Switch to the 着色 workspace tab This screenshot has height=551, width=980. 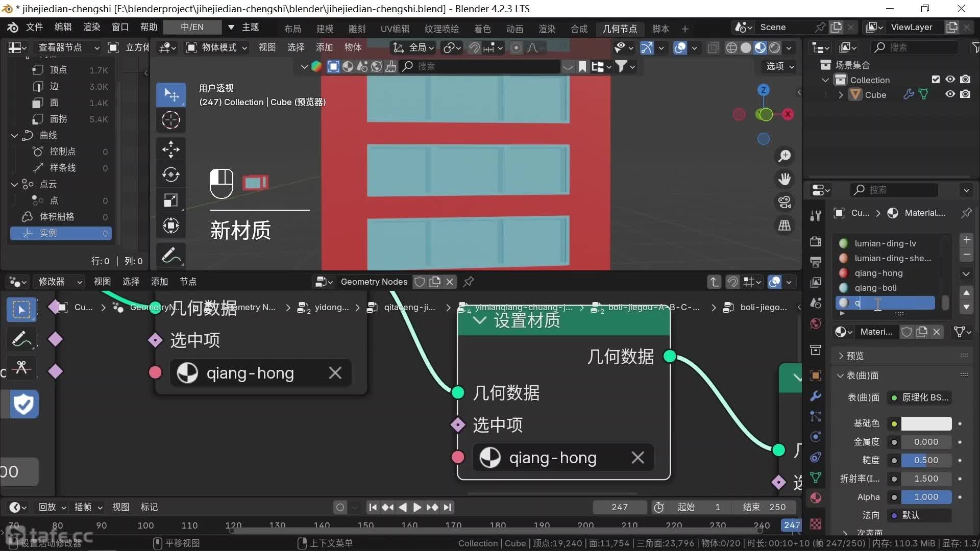[x=482, y=29]
